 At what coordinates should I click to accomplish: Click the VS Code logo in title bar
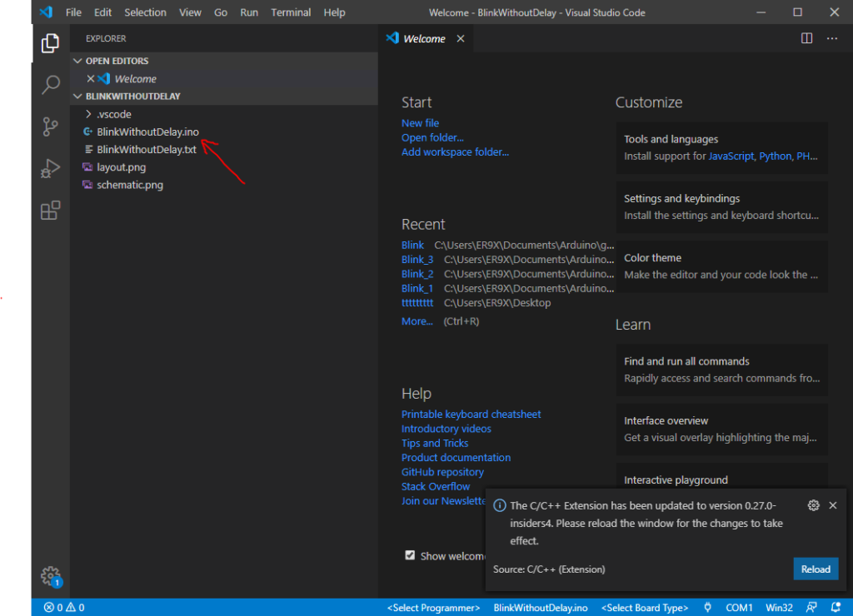(47, 12)
